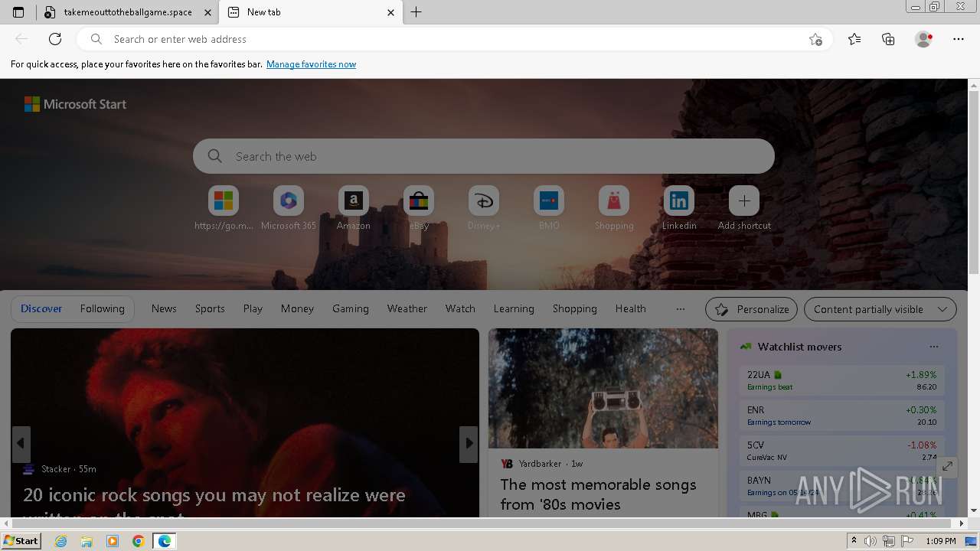Screen dimensions: 980x551
Task: Close the takemeouttotheballgame.space tab
Action: point(207,12)
